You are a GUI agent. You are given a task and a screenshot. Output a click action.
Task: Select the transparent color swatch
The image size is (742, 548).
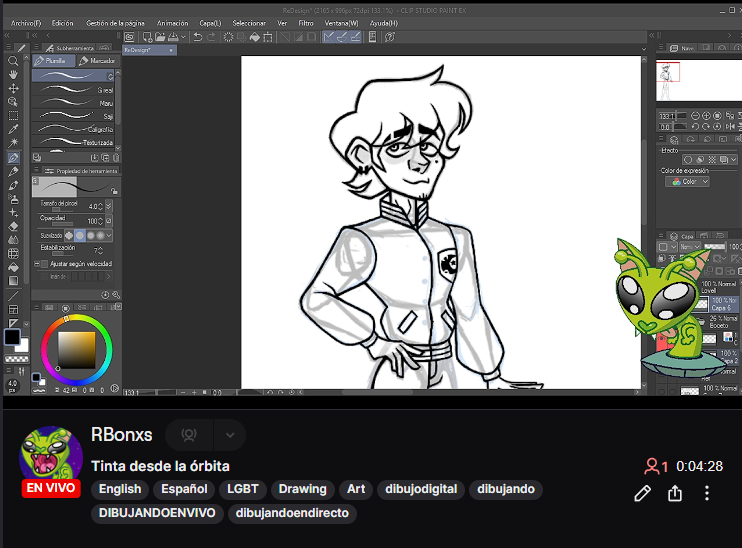17,359
